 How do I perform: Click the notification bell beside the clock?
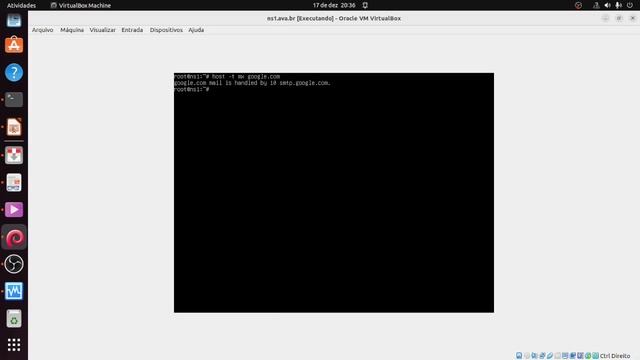click(x=365, y=5)
